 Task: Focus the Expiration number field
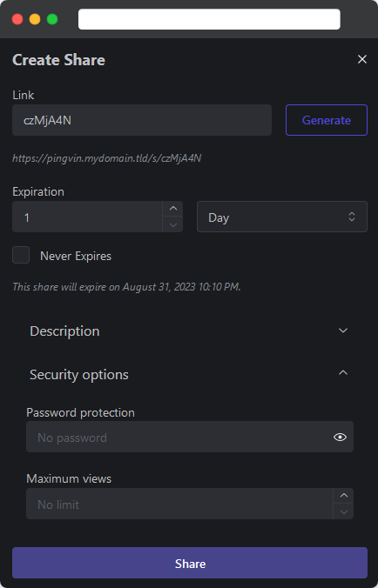(x=87, y=217)
